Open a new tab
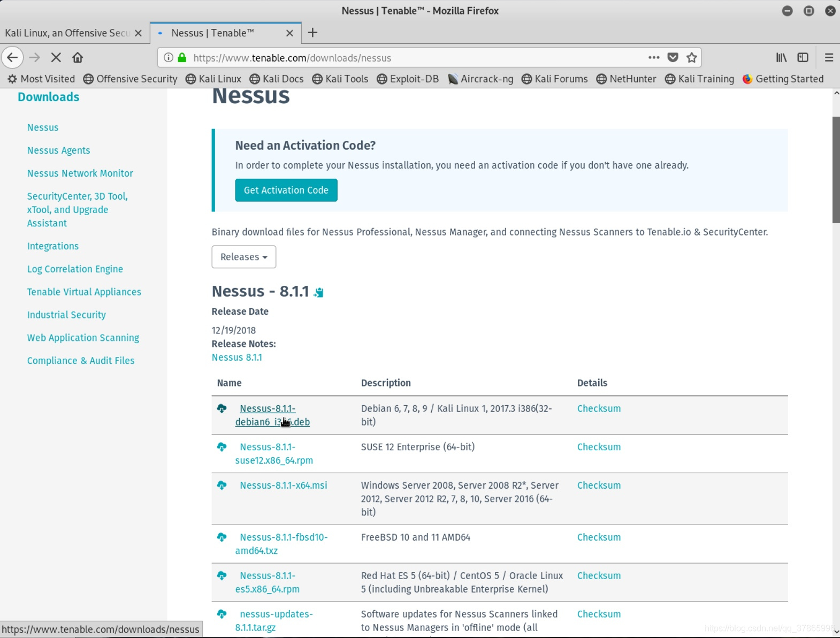 point(313,33)
